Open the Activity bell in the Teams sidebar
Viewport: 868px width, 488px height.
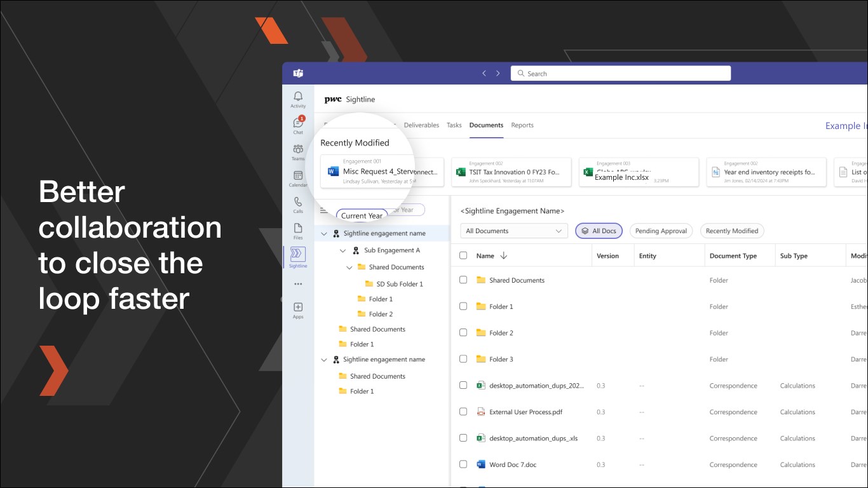[298, 99]
